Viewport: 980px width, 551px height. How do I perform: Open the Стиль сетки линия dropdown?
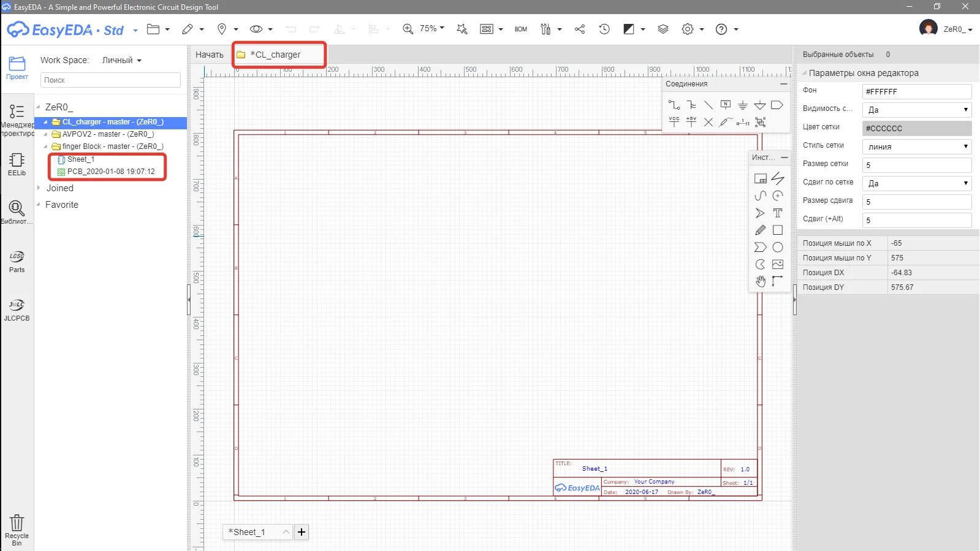pyautogui.click(x=917, y=146)
